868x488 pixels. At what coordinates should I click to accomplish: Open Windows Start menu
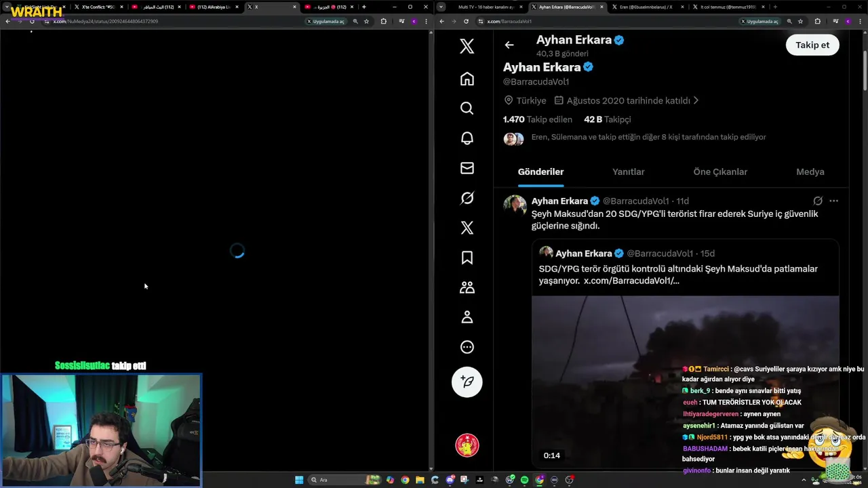[x=299, y=480]
